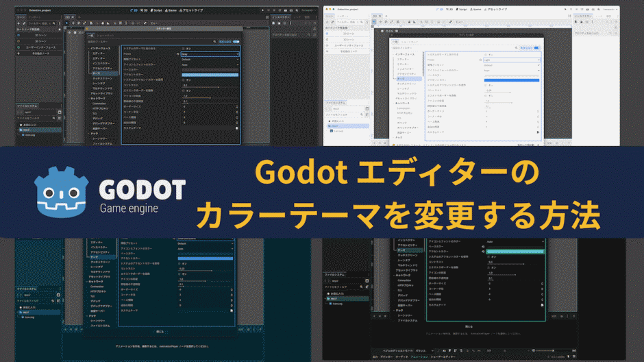Revert アクセントカラー with reset icon, black theme
644x362 pixels.
click(x=483, y=251)
